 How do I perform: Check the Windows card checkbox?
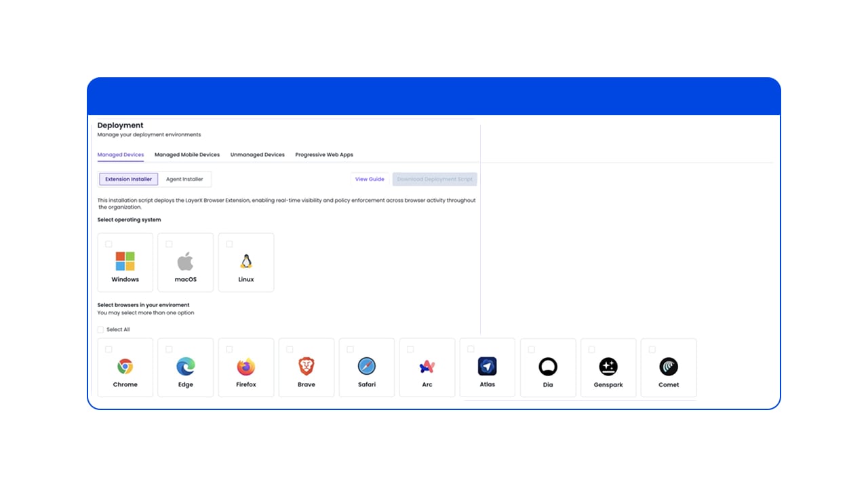click(108, 244)
